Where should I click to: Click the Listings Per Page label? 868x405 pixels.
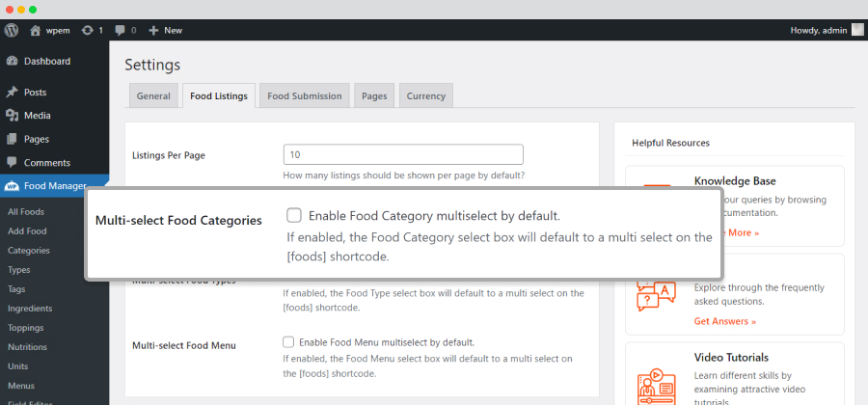169,155
